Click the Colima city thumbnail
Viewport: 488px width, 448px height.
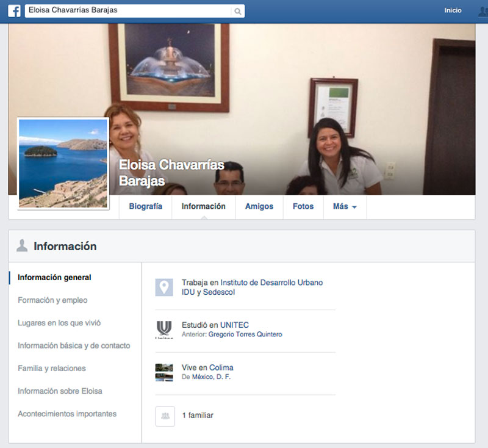click(x=164, y=372)
